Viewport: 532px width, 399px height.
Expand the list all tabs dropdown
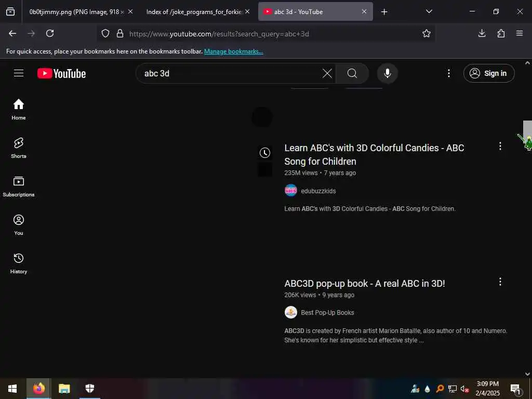429,12
